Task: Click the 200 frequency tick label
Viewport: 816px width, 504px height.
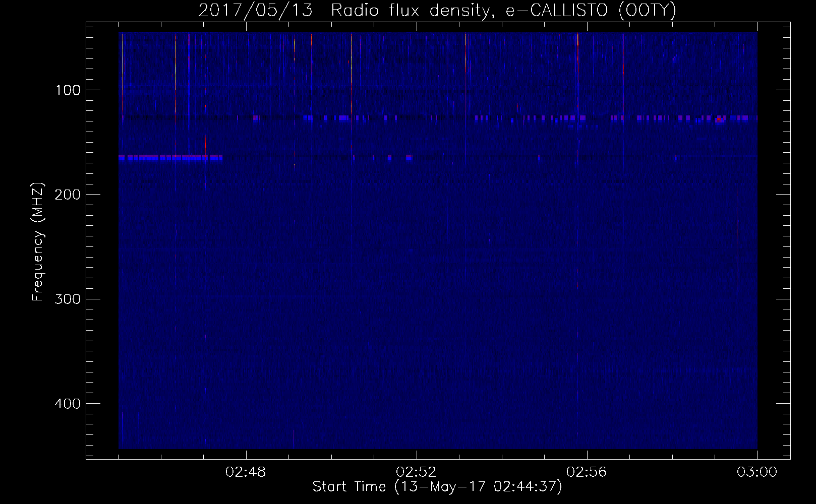Action: coord(68,195)
